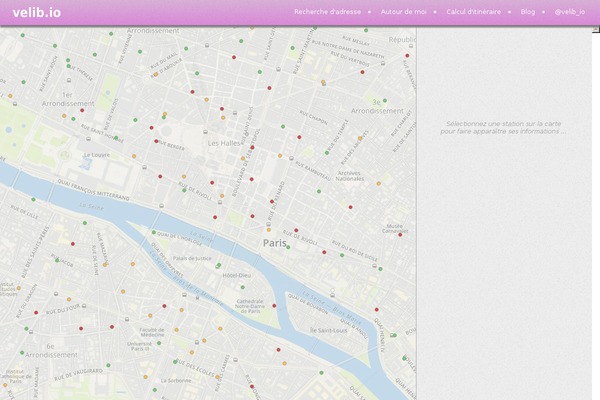Open Calcul d'itinéraire menu item
Viewport: 600px width, 400px height.
[x=473, y=12]
